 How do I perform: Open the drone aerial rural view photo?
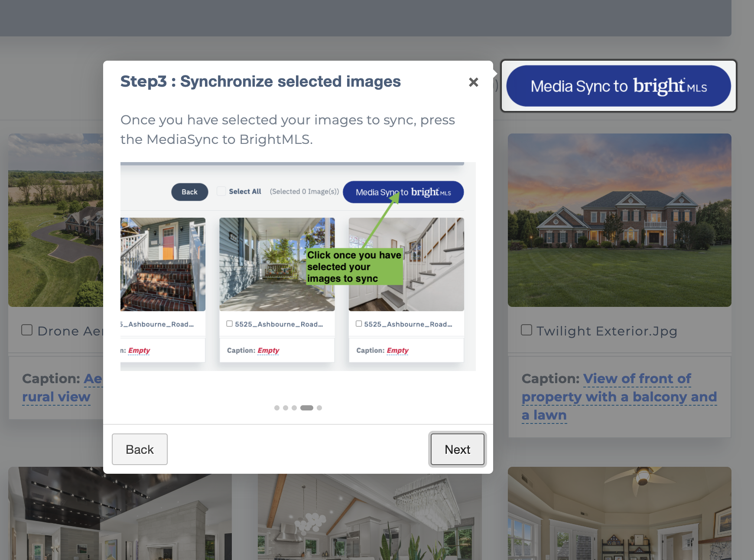[x=56, y=220]
